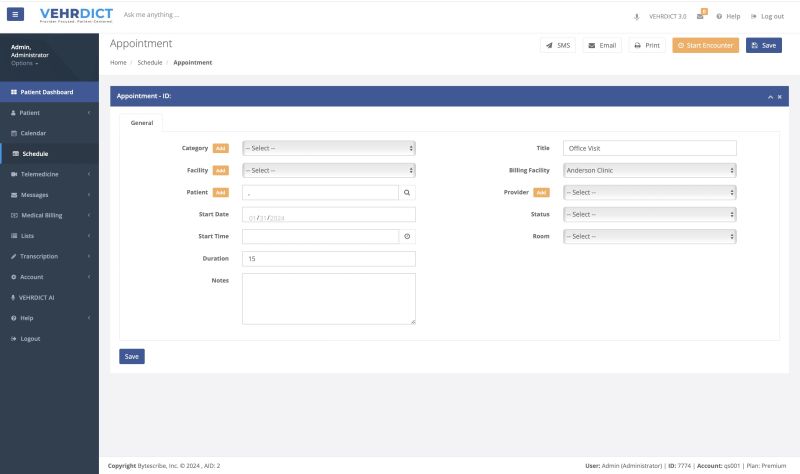Open the Status dropdown
Screen dimensions: 800x474
[649, 214]
